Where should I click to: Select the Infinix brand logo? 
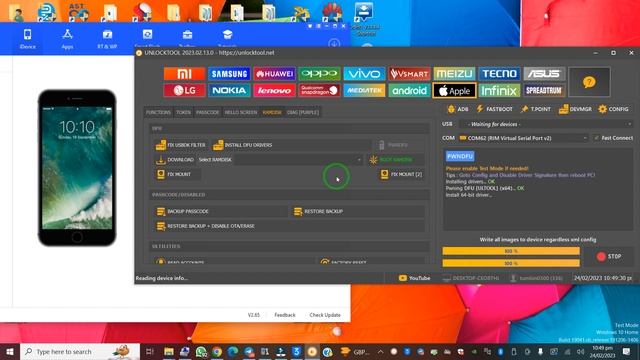click(500, 91)
